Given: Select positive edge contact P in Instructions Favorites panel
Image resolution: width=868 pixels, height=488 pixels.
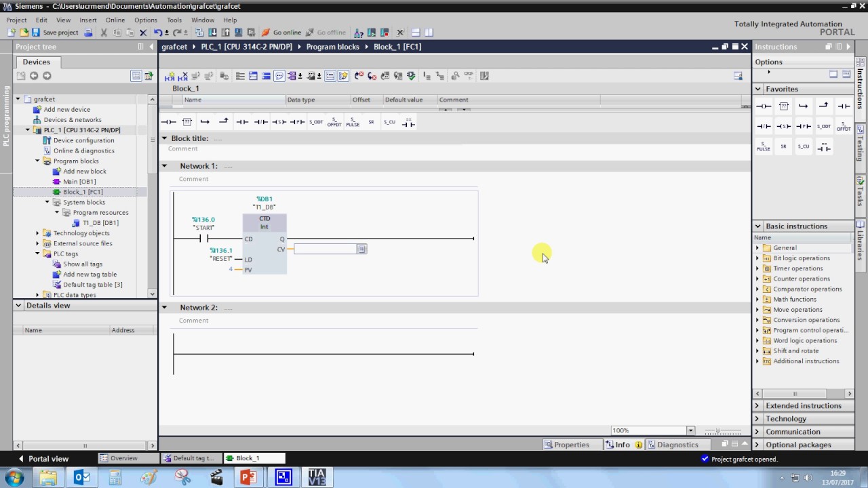Looking at the screenshot, I should click(804, 126).
